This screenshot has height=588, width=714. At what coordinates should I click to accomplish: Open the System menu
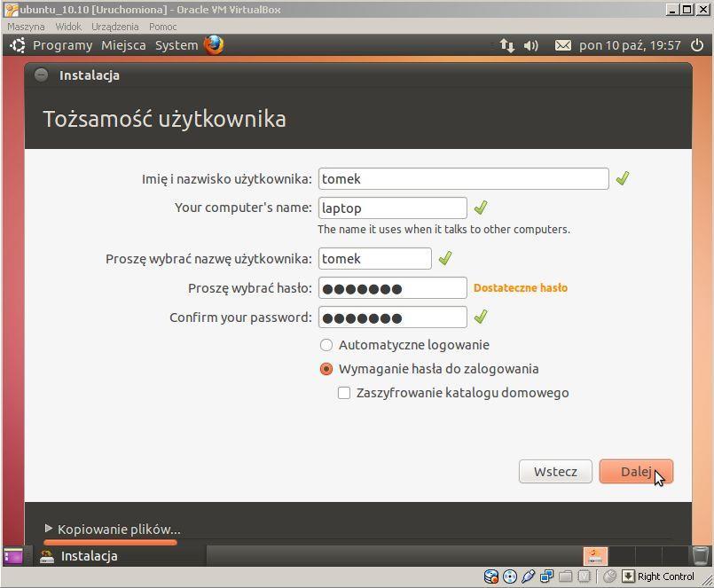pos(177,45)
